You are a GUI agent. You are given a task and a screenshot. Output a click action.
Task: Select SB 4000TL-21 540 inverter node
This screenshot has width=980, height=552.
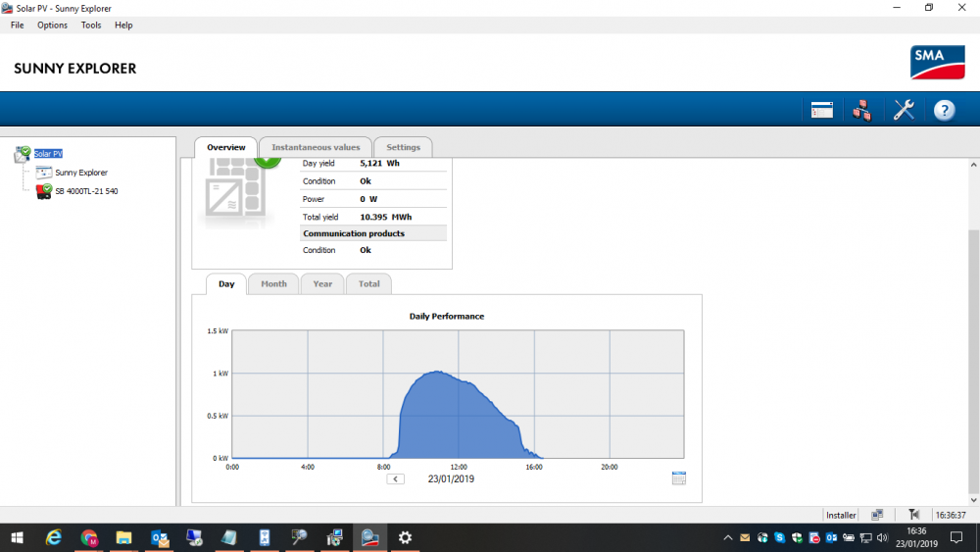click(86, 191)
